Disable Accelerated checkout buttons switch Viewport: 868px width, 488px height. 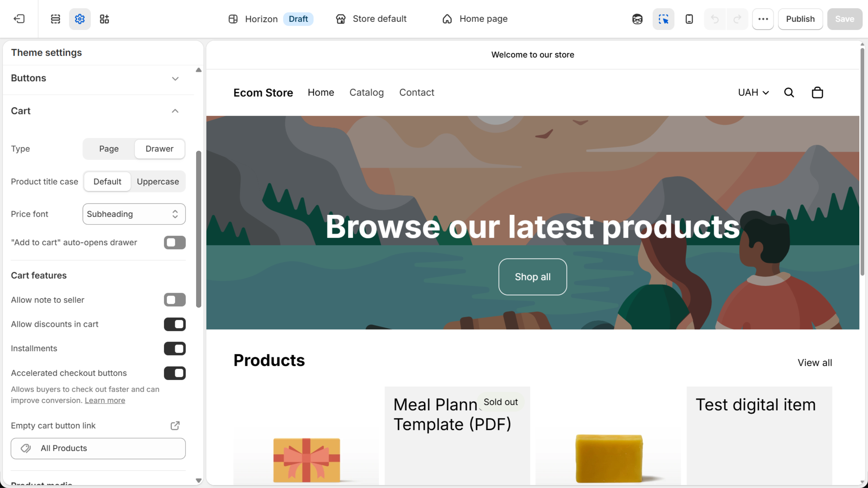coord(174,373)
